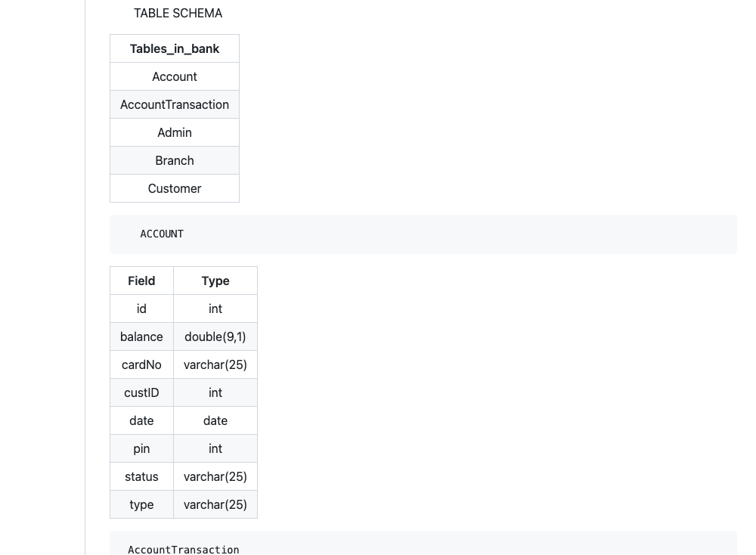756x555 pixels.
Task: Click the TABLE SCHEMA heading text
Action: (178, 14)
